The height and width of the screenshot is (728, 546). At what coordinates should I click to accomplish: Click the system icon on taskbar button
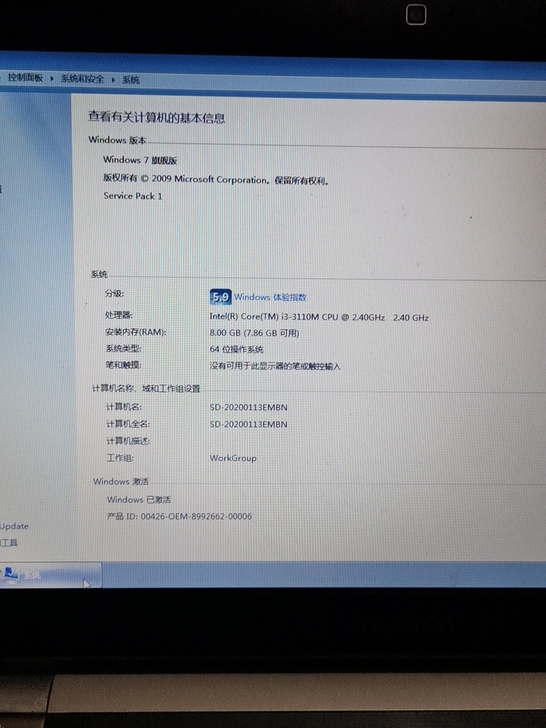[10, 574]
